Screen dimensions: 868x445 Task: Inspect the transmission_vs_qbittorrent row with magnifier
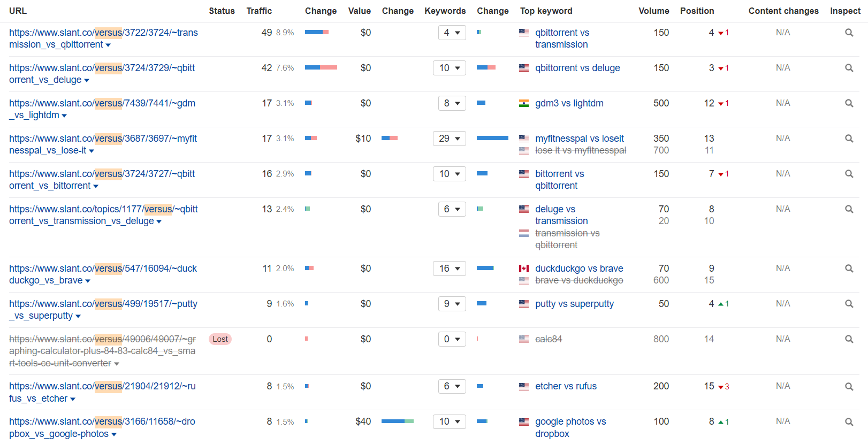[x=849, y=33]
